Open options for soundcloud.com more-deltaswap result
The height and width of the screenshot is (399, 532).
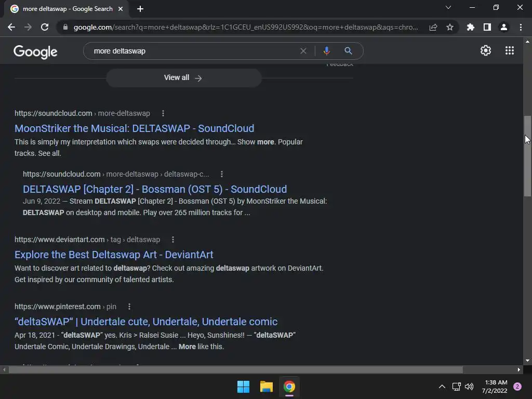pos(163,113)
